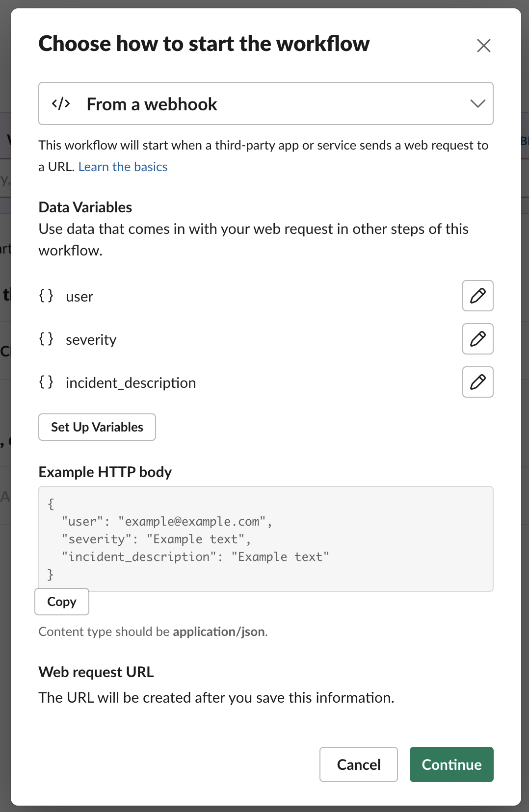Copy the example HTTP body
Viewport: 529px width, 812px height.
pyautogui.click(x=62, y=602)
